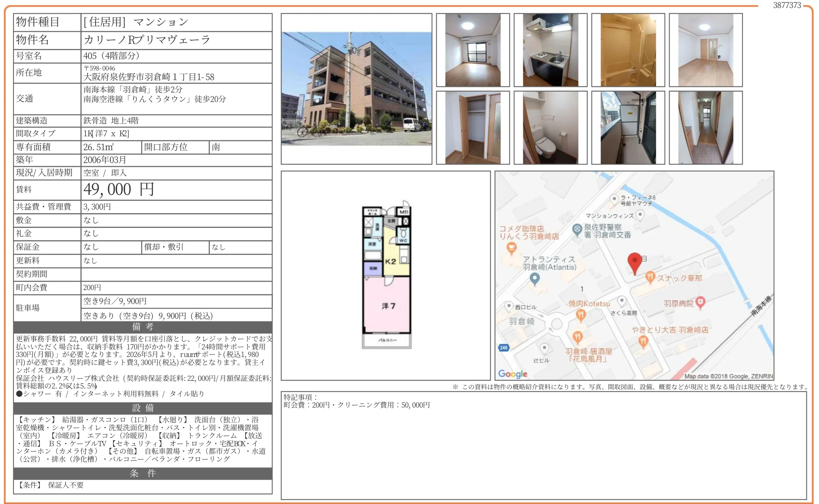Open the open closet photo thumbnail

click(473, 127)
